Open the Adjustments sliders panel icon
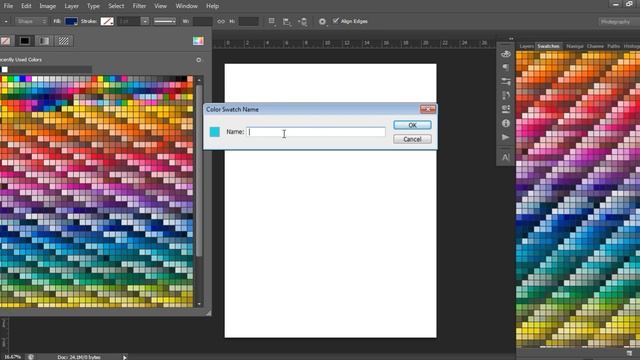640x360 pixels. click(x=506, y=81)
